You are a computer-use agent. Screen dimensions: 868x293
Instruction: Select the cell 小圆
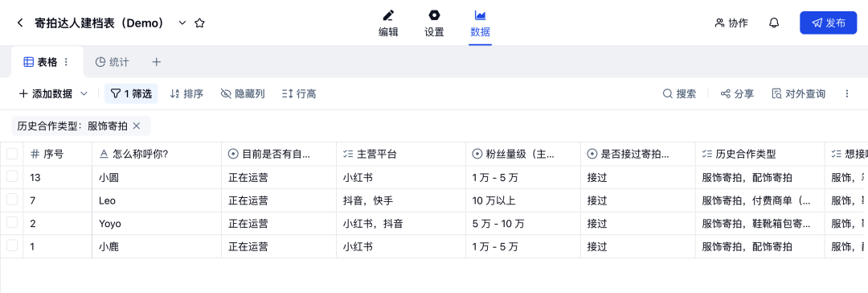tap(157, 178)
